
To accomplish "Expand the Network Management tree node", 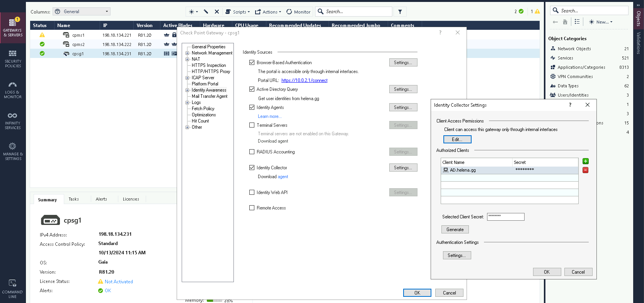I will pos(187,53).
